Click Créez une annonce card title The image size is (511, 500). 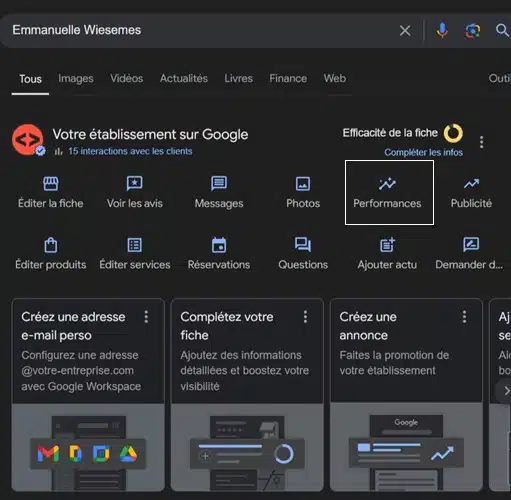pos(368,326)
